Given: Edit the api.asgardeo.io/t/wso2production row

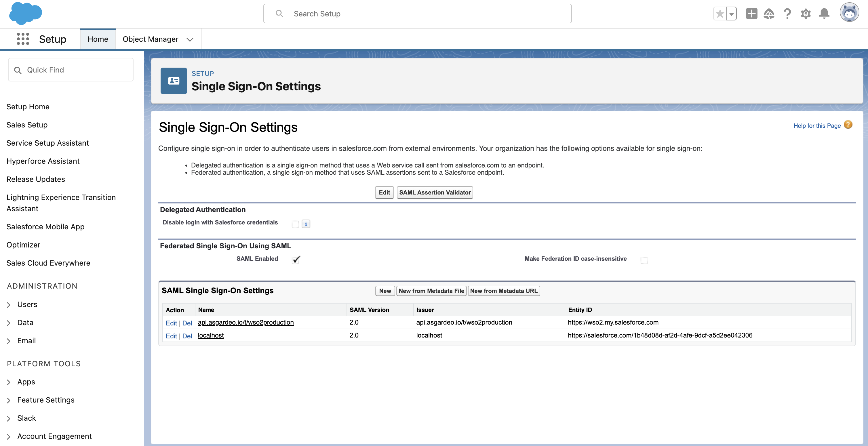Looking at the screenshot, I should point(171,323).
